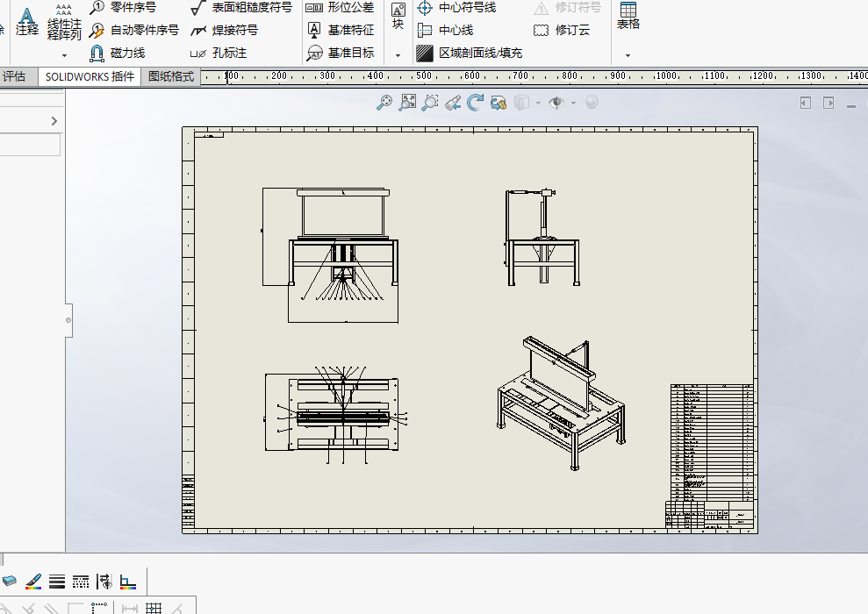Minimize the drawing document window

pos(851,105)
